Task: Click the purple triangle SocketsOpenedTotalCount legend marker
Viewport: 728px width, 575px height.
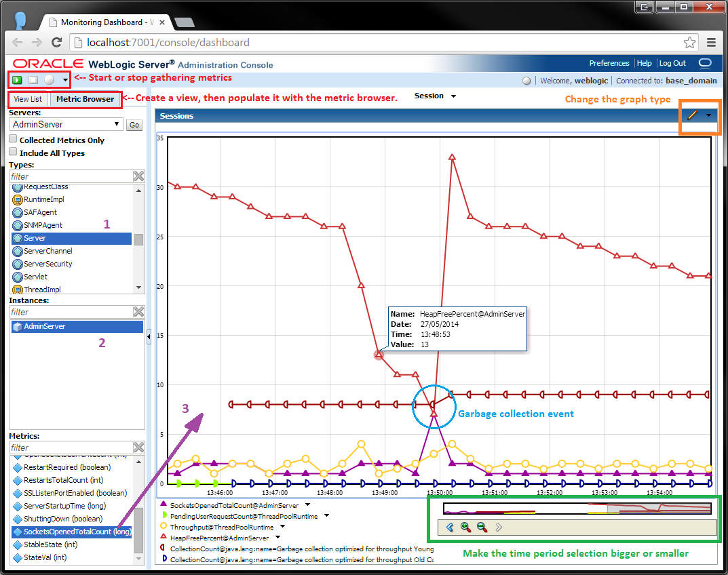Action: (164, 504)
